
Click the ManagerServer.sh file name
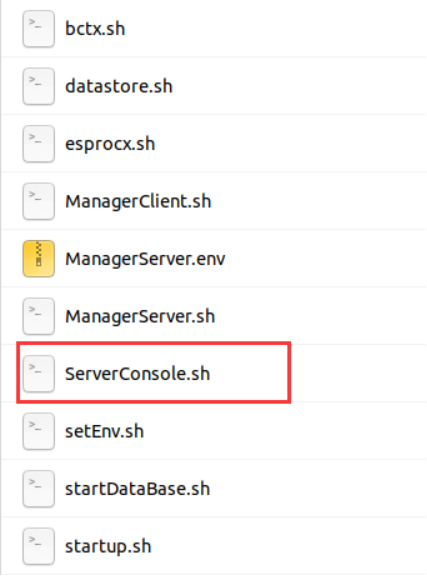pos(140,317)
